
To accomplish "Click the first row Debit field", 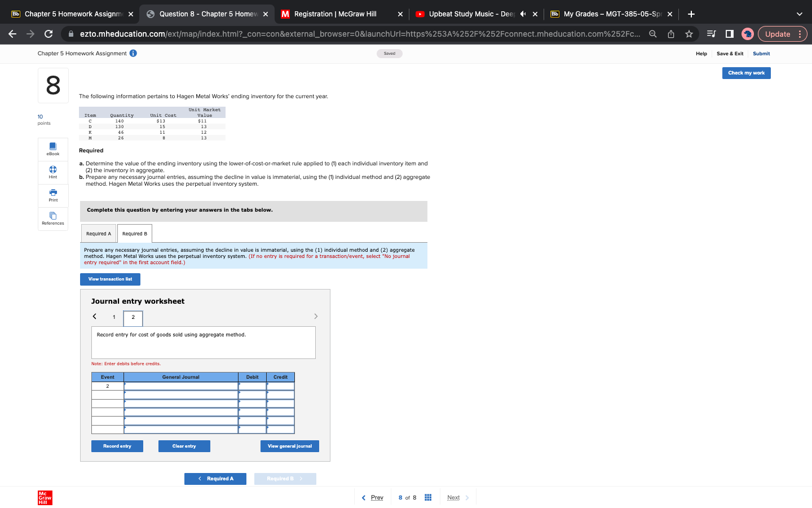I will tap(252, 386).
